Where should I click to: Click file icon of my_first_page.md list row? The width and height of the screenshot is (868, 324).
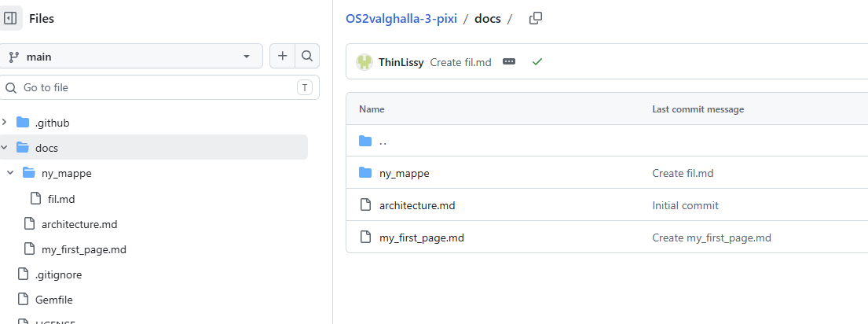[364, 237]
